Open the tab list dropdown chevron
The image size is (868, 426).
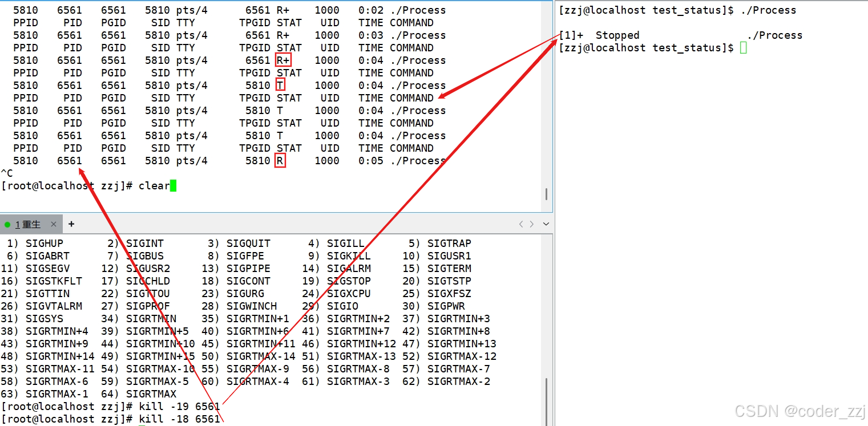click(546, 224)
